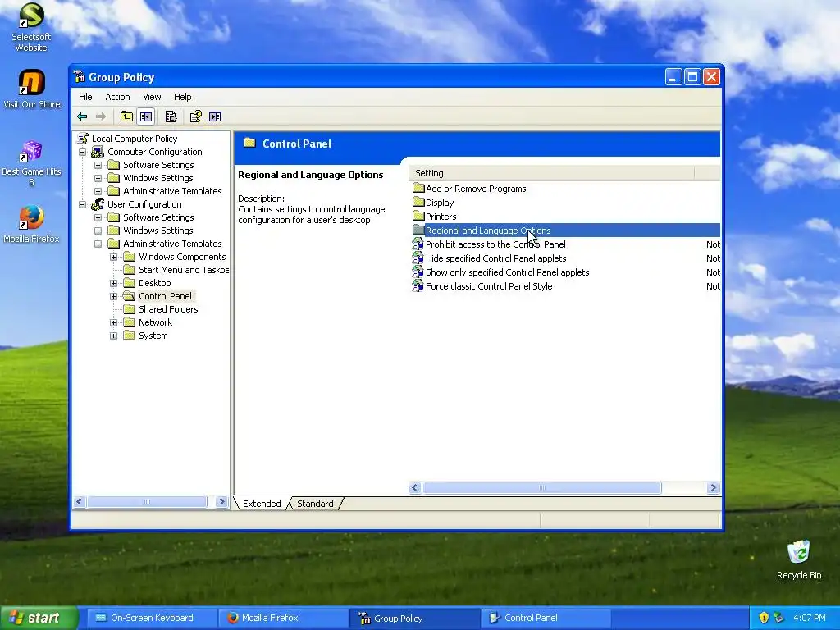Click right arrow of tree pane scrollbar
840x630 pixels.
coord(221,502)
